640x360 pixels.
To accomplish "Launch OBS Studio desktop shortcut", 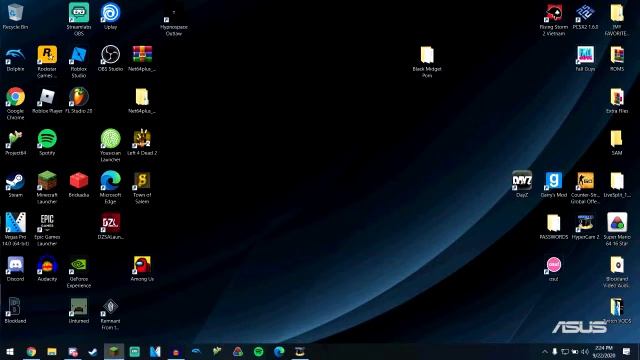I will (110, 59).
